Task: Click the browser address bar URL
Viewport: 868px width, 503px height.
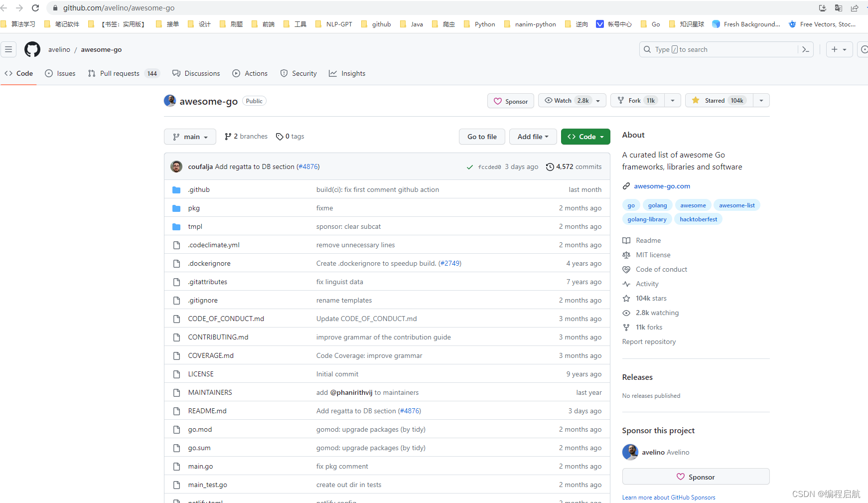Action: pos(119,8)
